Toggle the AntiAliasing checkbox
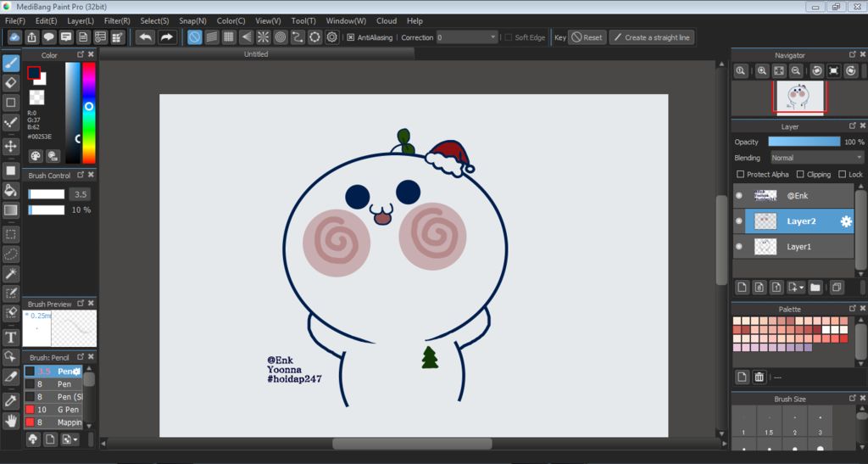Viewport: 868px width, 464px height. 350,37
